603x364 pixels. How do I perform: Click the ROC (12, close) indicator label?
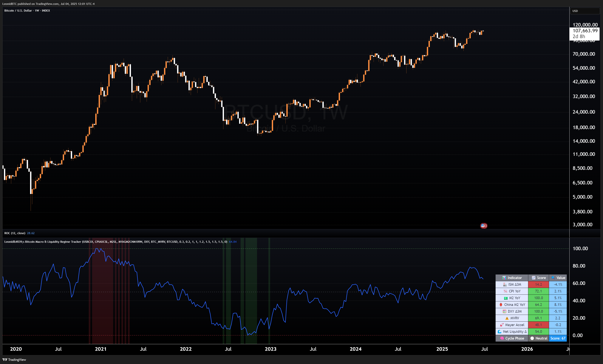pyautogui.click(x=15, y=233)
